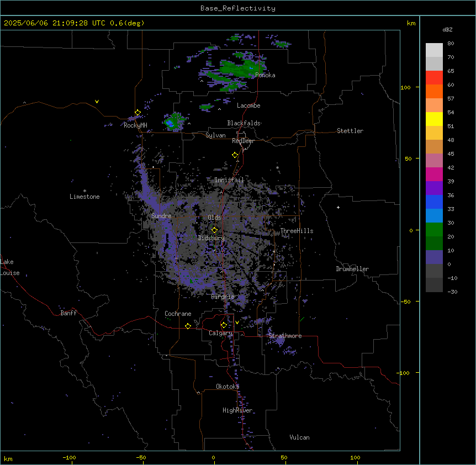Click yellow V marker northeast of Calgary
The image size is (476, 465).
[x=237, y=323]
